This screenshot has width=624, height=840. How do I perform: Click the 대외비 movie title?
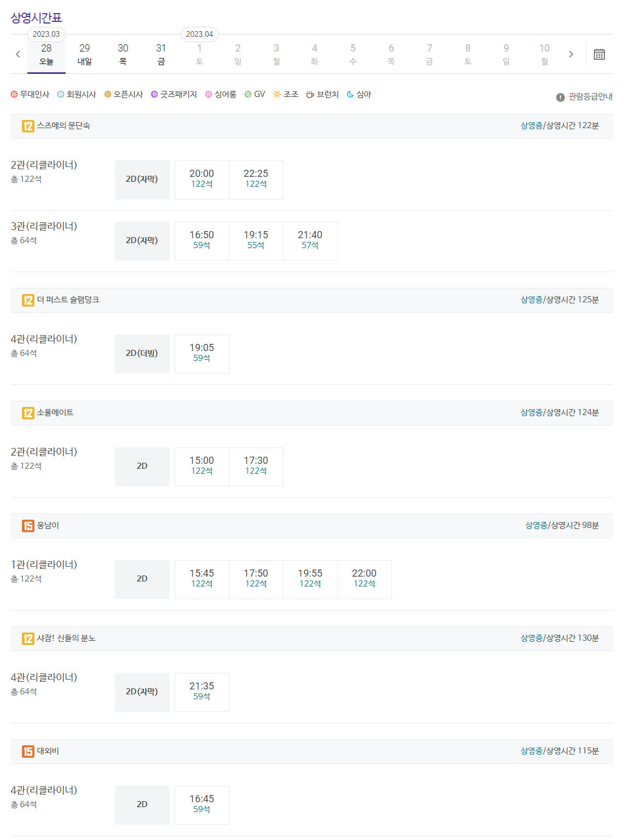pyautogui.click(x=48, y=751)
